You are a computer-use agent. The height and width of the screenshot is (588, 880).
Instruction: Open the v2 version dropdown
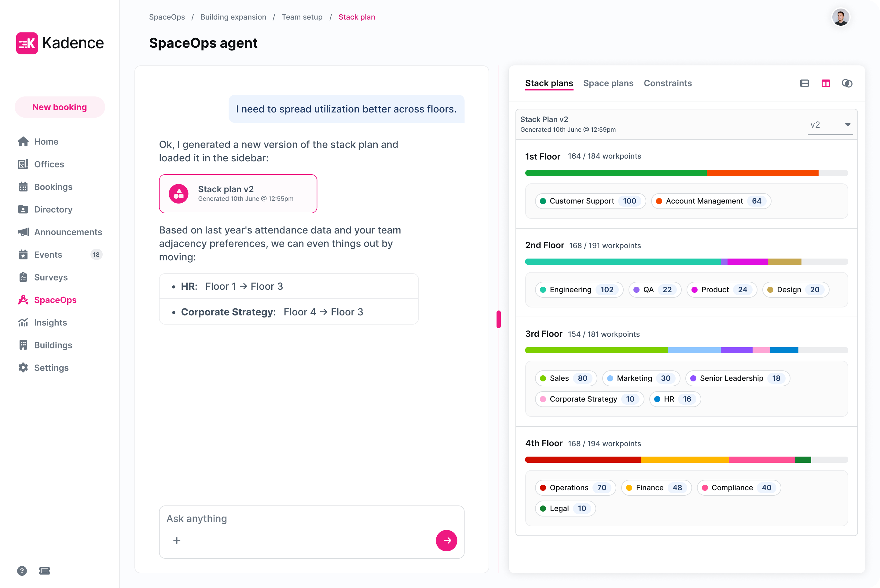coord(830,125)
